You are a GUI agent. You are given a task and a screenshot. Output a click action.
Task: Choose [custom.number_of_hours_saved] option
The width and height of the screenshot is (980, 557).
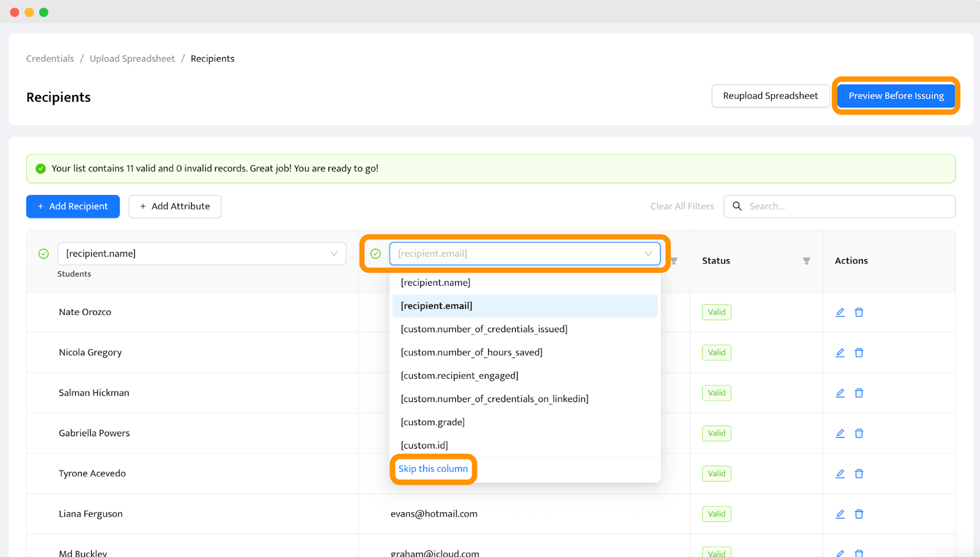[x=472, y=352]
